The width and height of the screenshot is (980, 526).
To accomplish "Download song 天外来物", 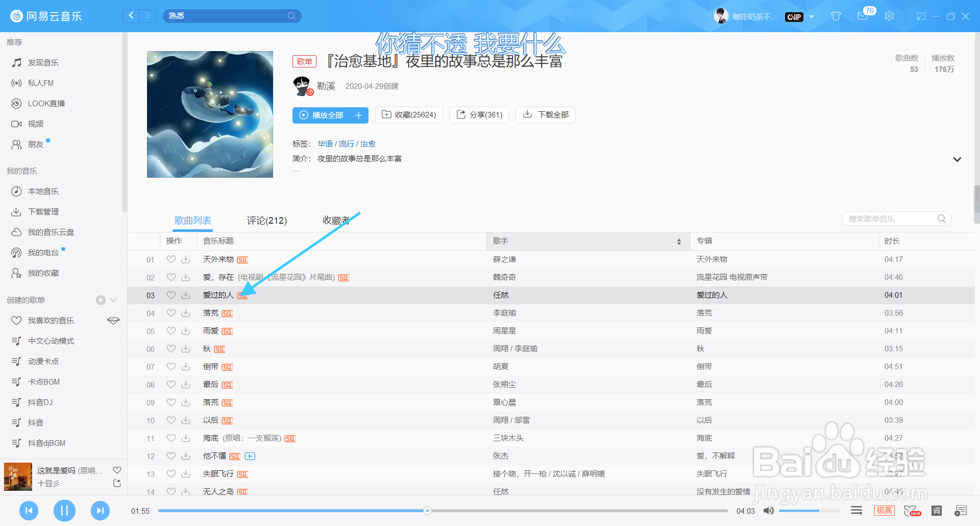I will (186, 259).
